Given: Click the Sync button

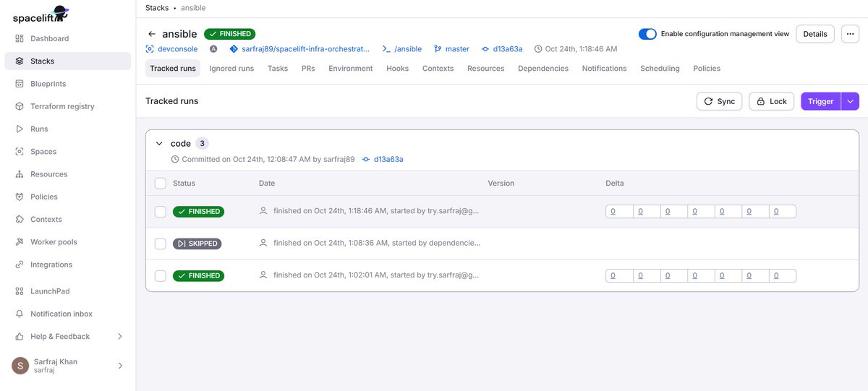Looking at the screenshot, I should (x=720, y=101).
